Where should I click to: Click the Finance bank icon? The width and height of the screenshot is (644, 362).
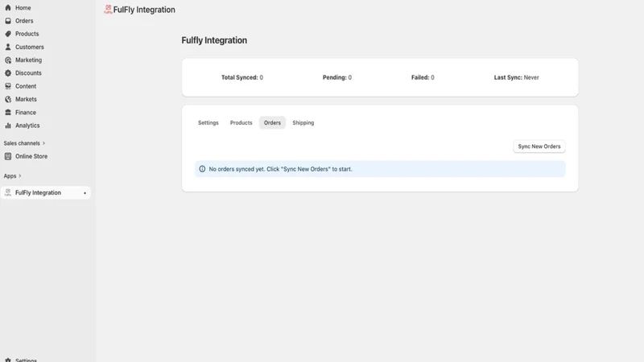click(8, 113)
